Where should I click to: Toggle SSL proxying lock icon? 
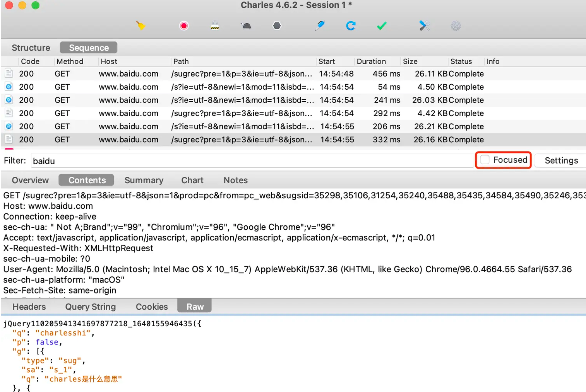pyautogui.click(x=215, y=26)
